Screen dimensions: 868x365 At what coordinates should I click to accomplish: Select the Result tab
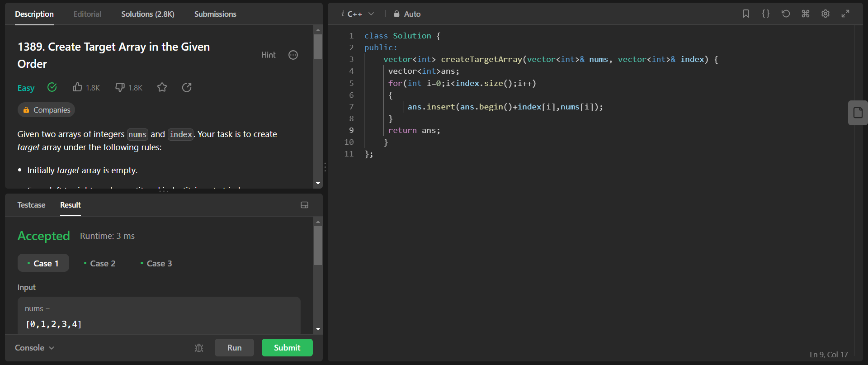click(71, 205)
